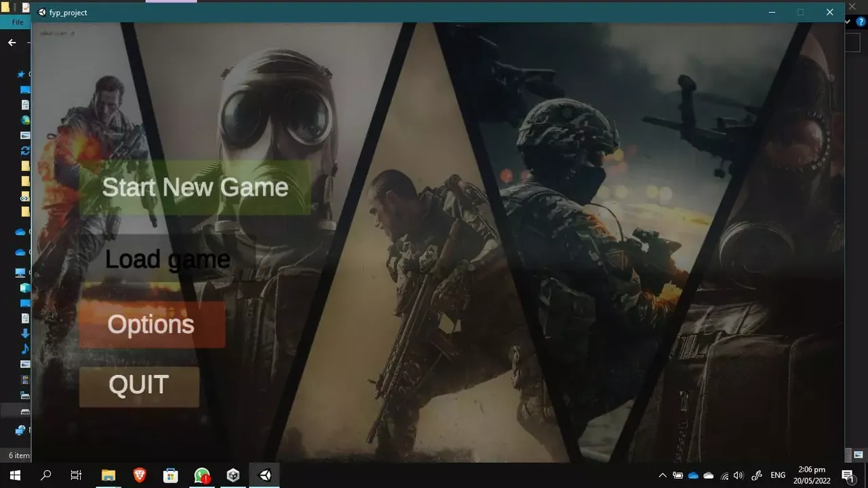Select the Music note in File Explorer sidebar
Image resolution: width=868 pixels, height=488 pixels.
click(25, 348)
